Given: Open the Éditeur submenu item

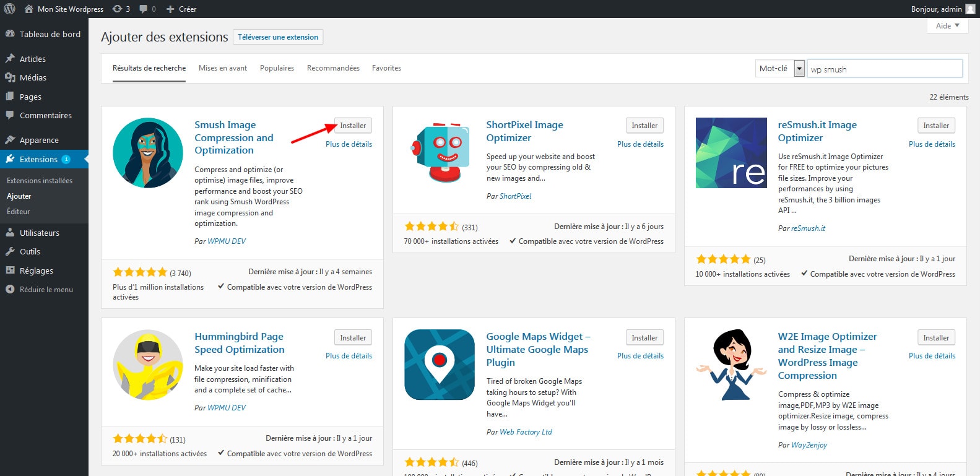Looking at the screenshot, I should click(x=19, y=212).
